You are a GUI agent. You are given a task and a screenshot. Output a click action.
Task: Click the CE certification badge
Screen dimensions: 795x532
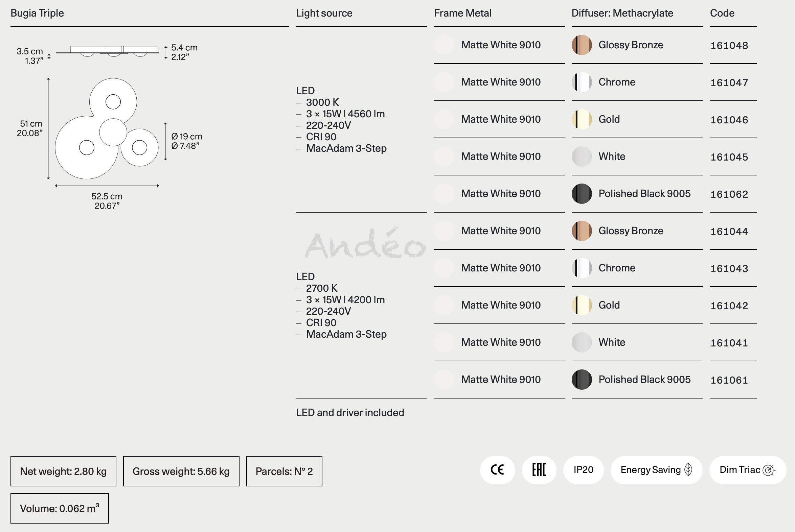tap(497, 470)
